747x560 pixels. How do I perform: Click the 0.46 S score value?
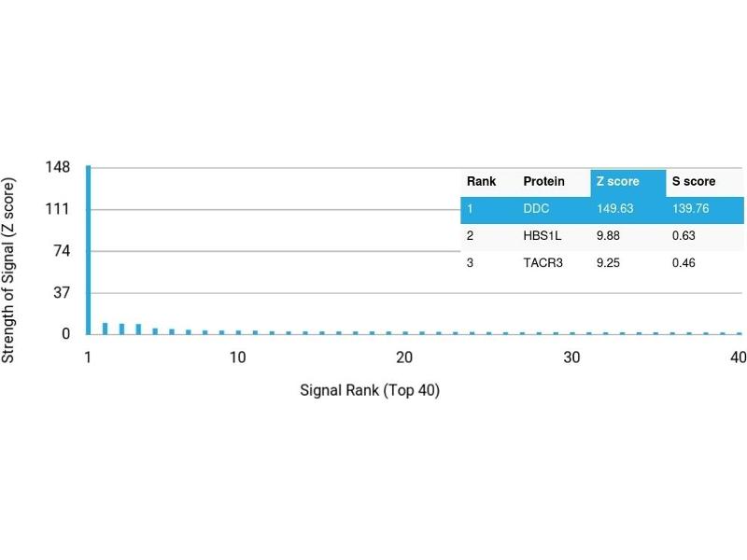684,263
